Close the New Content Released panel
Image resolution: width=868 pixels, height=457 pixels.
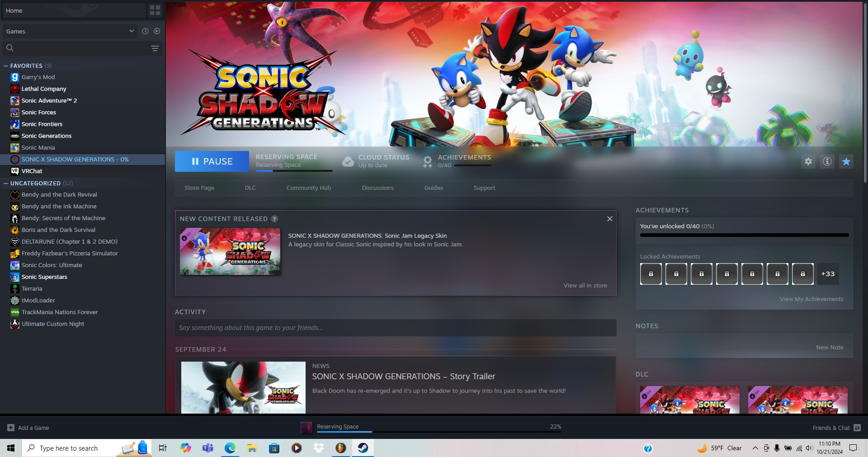609,219
